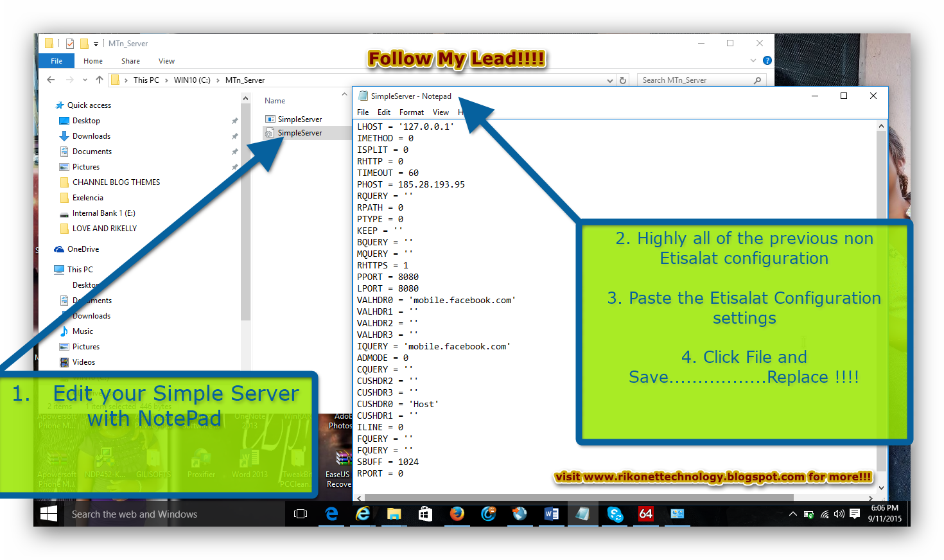Viewport: 944px width, 560px height.
Task: Click Notepad horizontal scrollbar left arrow
Action: tap(360, 498)
